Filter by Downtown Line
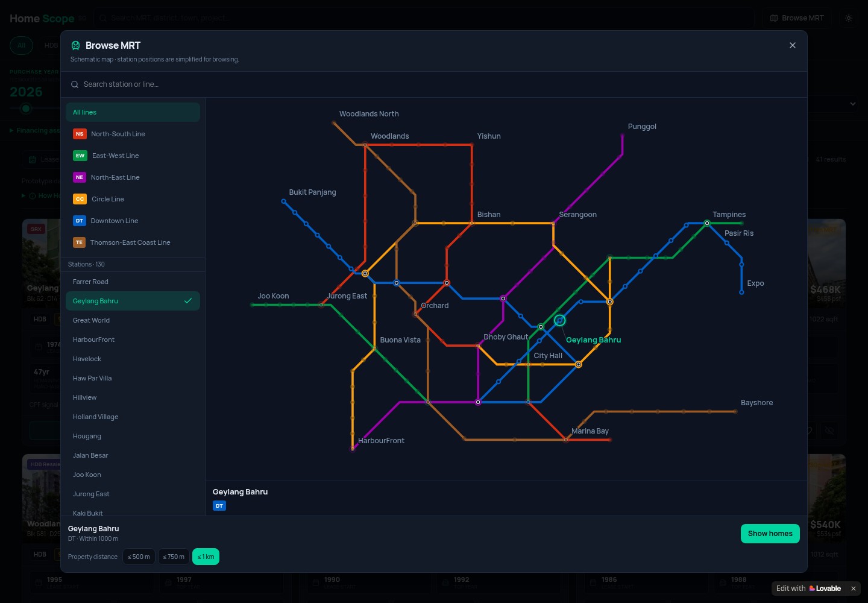Screen dimensions: 868x603 [133, 221]
